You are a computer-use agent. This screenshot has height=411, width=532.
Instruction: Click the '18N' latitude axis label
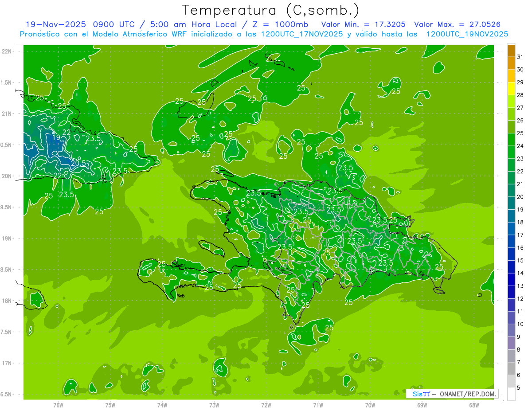pyautogui.click(x=7, y=301)
